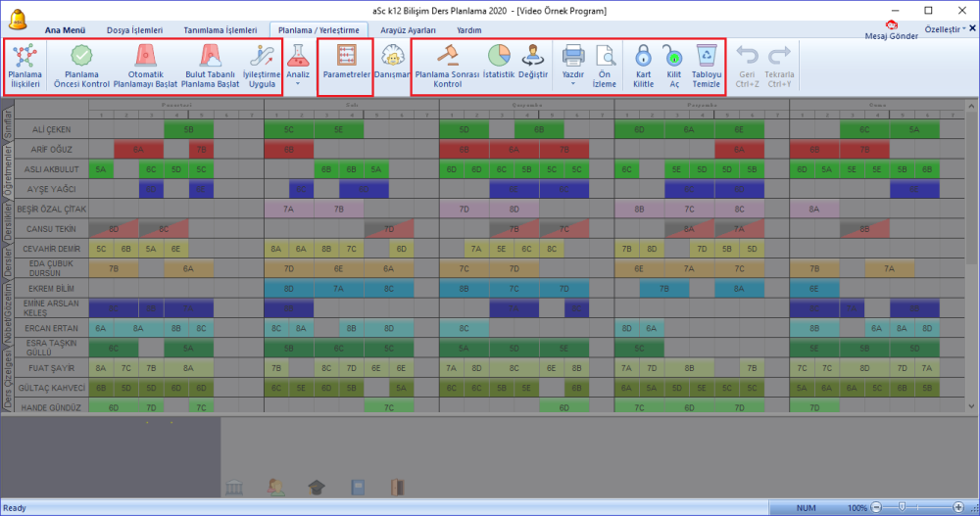980x516 pixels.
Task: Undo with Geri arrow
Action: click(747, 67)
